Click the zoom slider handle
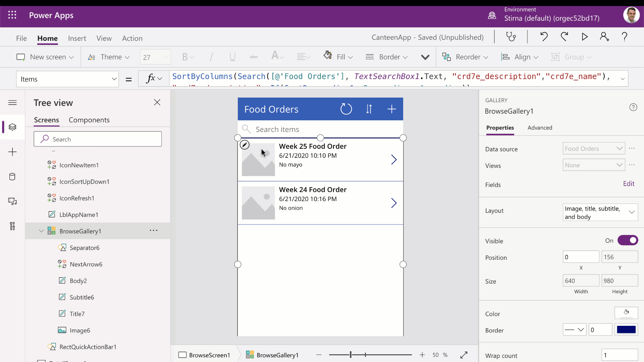 351,355
